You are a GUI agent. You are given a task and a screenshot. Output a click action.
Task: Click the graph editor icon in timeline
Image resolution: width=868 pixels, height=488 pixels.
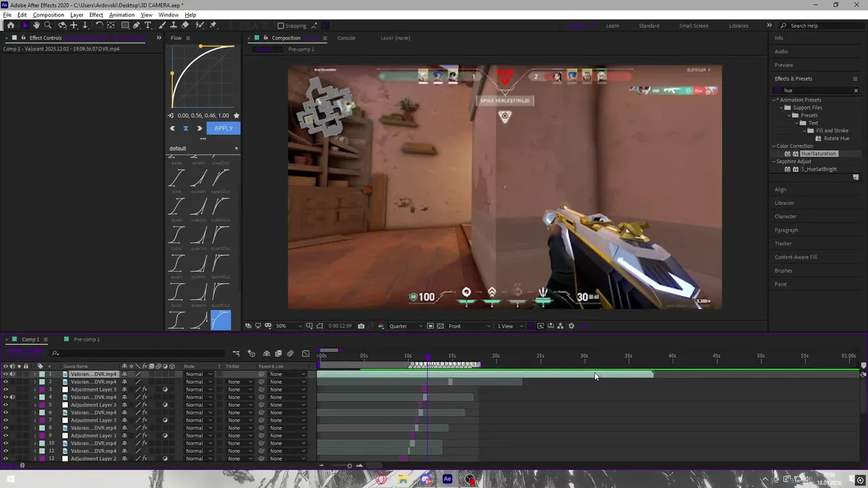point(305,353)
